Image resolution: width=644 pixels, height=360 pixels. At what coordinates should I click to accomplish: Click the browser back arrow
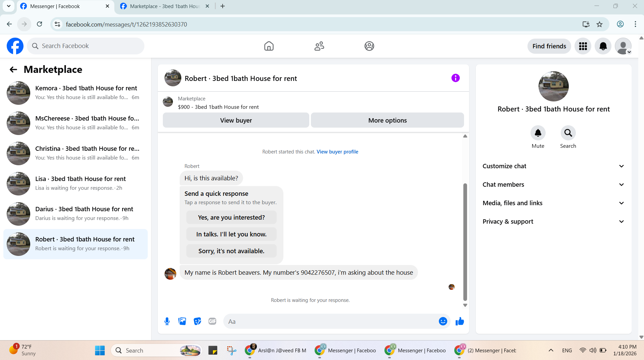pos(9,24)
